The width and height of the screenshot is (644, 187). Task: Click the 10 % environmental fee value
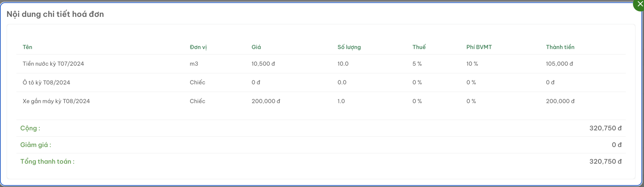472,64
